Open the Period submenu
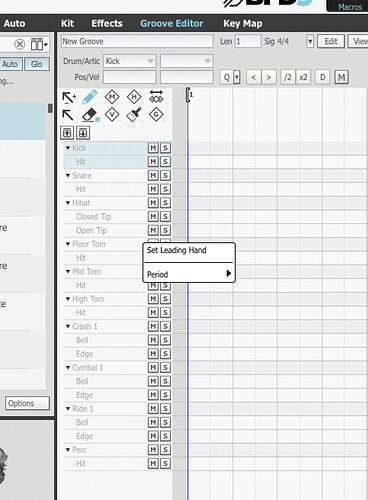This screenshot has height=500, width=368. click(189, 274)
